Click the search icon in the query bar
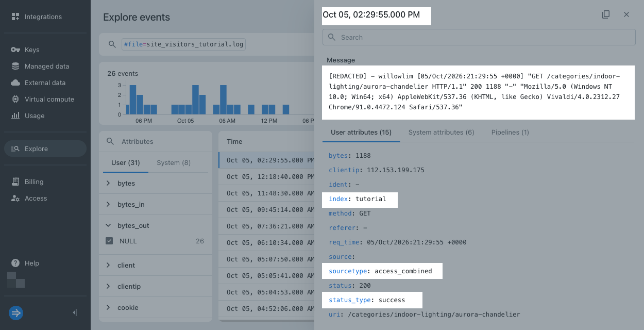 tap(112, 44)
